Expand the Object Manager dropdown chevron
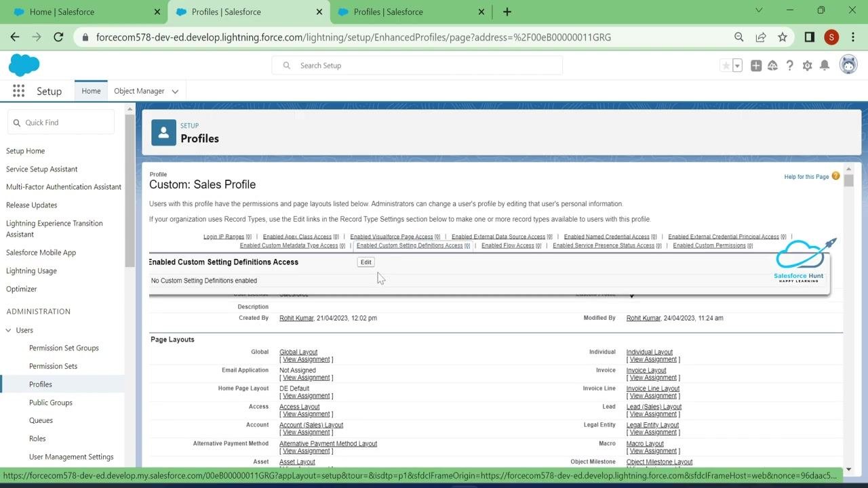The image size is (868, 488). tap(175, 91)
